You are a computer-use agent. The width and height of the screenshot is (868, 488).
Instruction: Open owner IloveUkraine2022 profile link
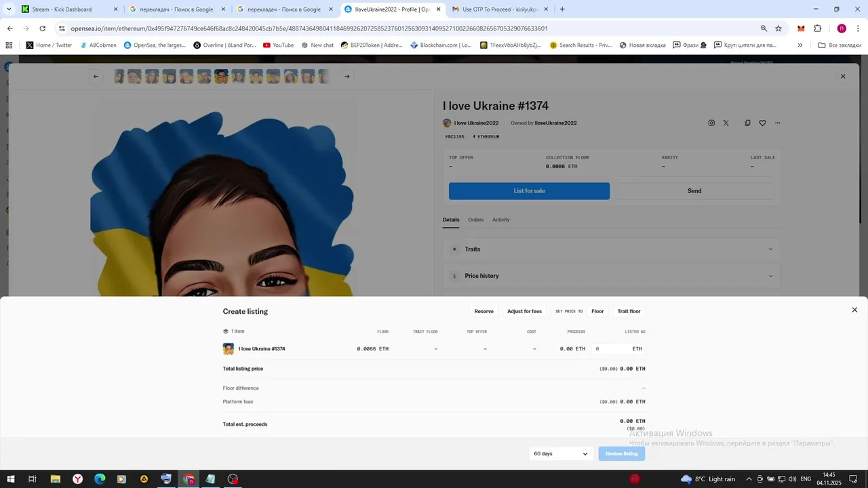coord(555,123)
